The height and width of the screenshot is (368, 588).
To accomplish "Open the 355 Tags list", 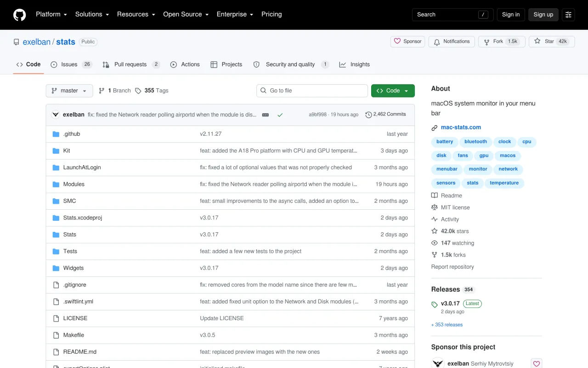I will click(152, 91).
